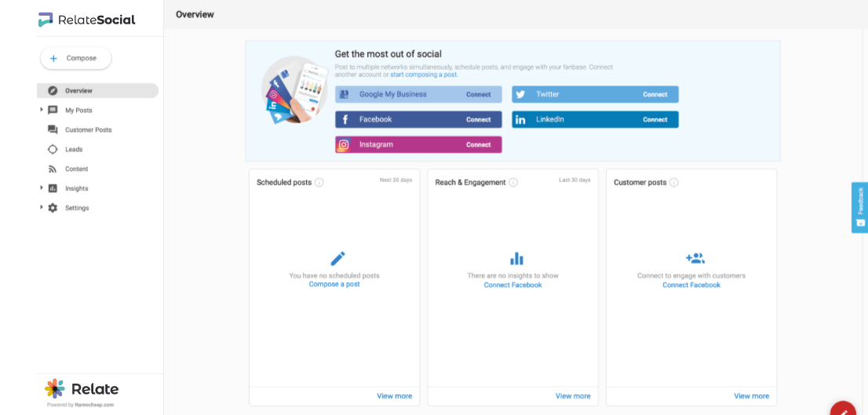
Task: Click the Customer Posts speech bubbles icon
Action: (53, 129)
